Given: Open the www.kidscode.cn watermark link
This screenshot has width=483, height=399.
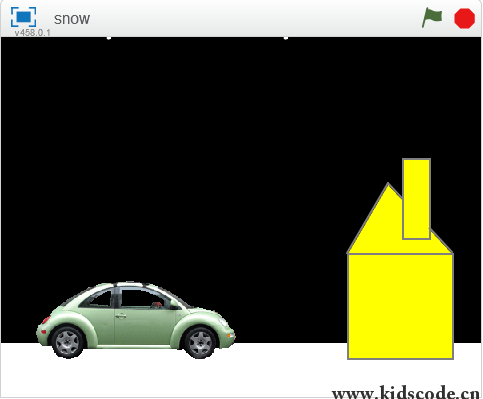Looking at the screenshot, I should [406, 392].
